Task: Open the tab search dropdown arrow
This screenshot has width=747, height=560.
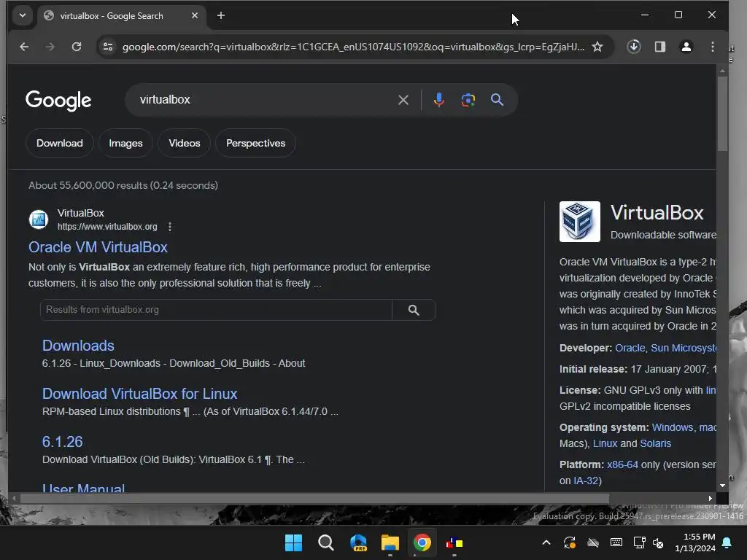Action: (23, 16)
